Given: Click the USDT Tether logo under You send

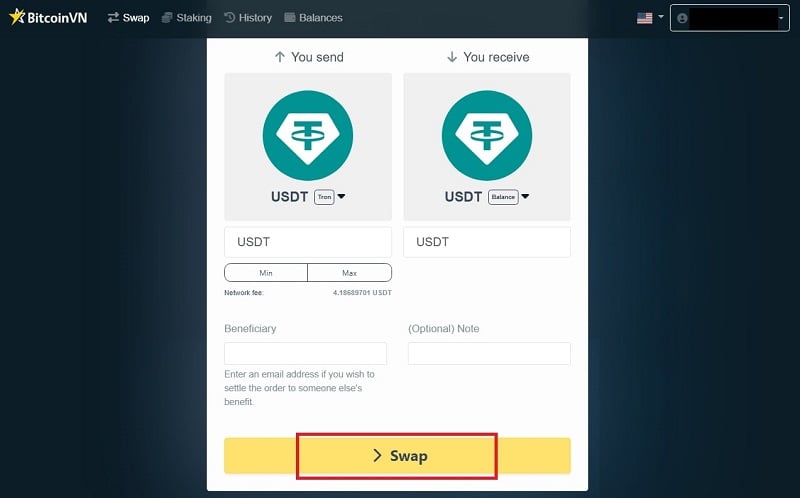Looking at the screenshot, I should pos(308,135).
